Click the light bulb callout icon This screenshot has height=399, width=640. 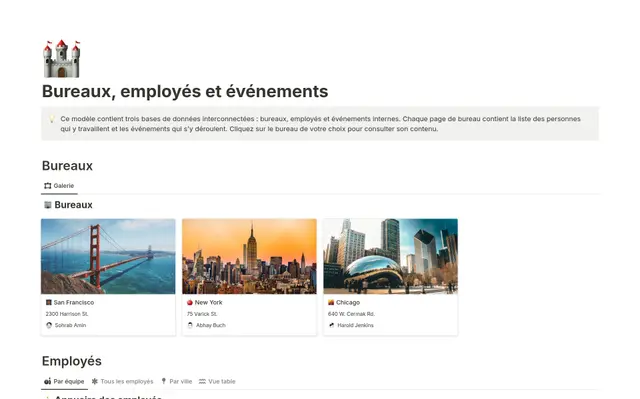coord(51,119)
